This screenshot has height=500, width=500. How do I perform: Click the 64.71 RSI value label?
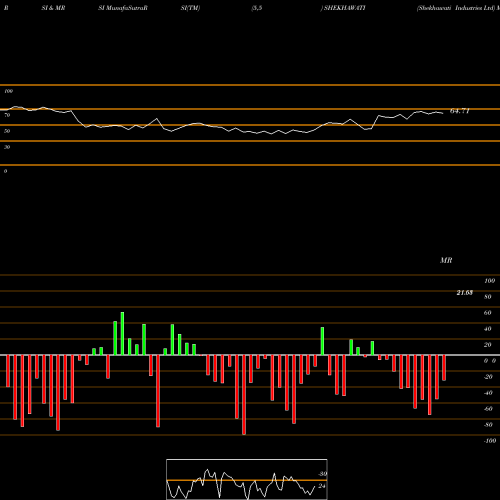click(460, 111)
